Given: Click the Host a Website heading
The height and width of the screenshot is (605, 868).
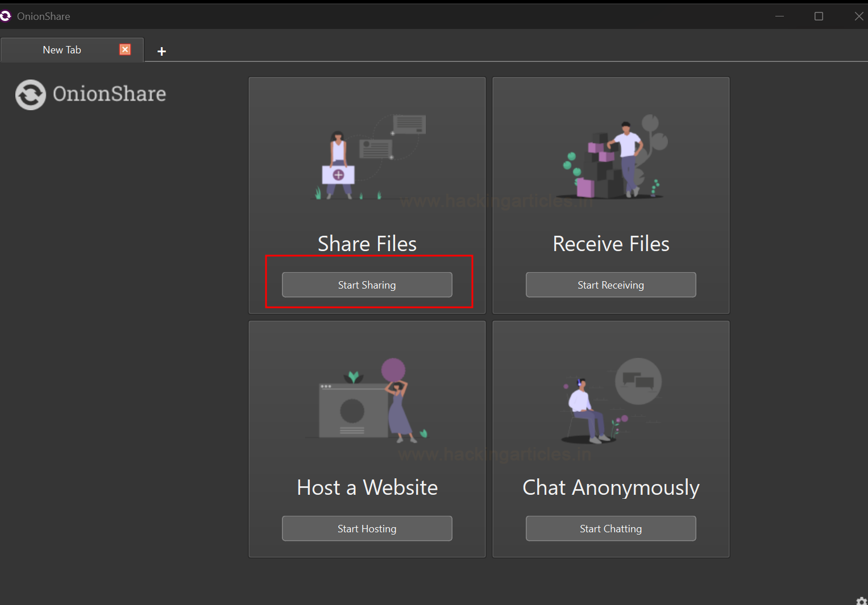Looking at the screenshot, I should (367, 487).
